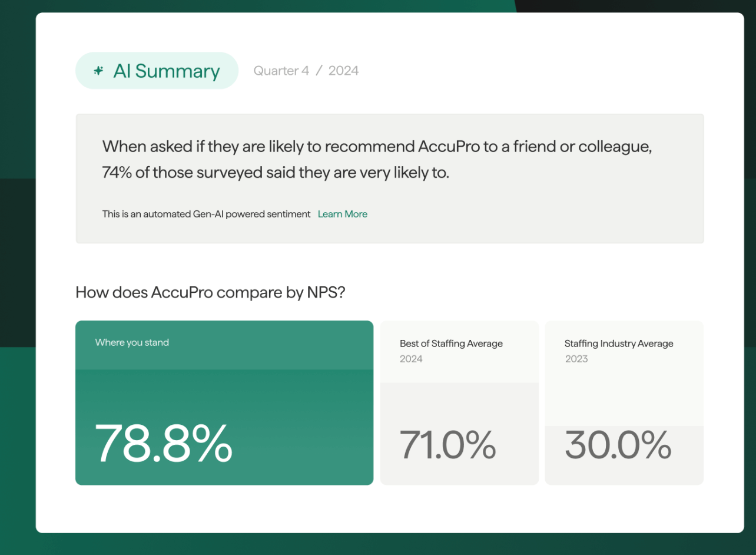The image size is (756, 555).
Task: Click the 2023 label under Staffing Industry Average
Action: coord(576,359)
